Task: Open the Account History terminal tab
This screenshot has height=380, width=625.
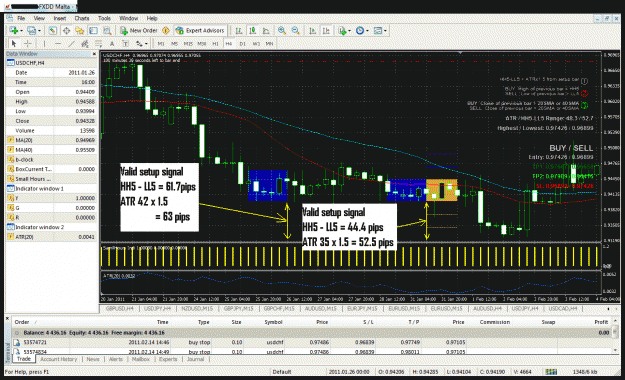Action: point(59,359)
